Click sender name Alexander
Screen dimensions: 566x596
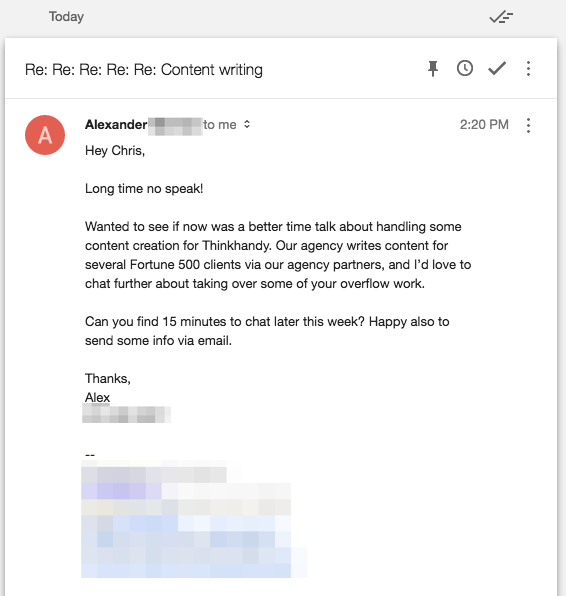(x=116, y=125)
